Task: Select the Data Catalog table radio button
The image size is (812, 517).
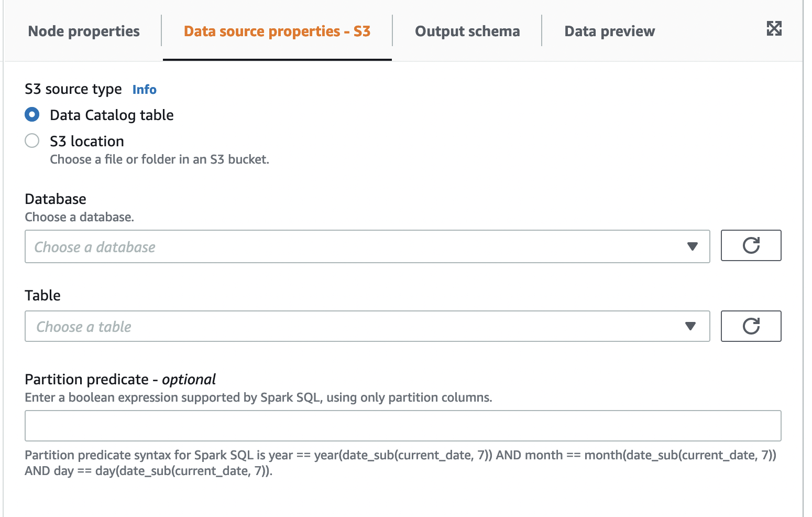Action: pyautogui.click(x=32, y=114)
